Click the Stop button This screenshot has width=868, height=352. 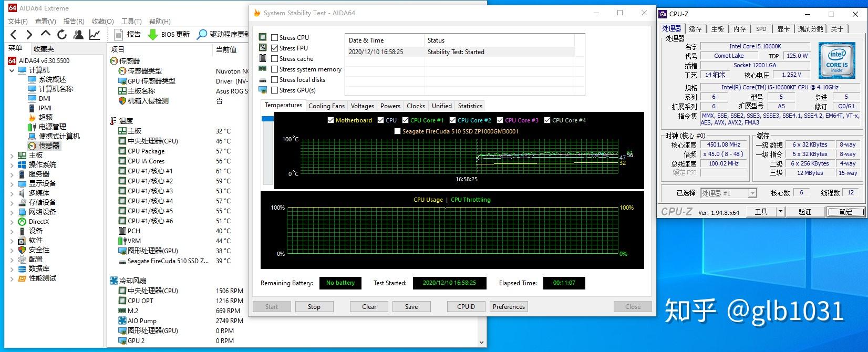[314, 307]
